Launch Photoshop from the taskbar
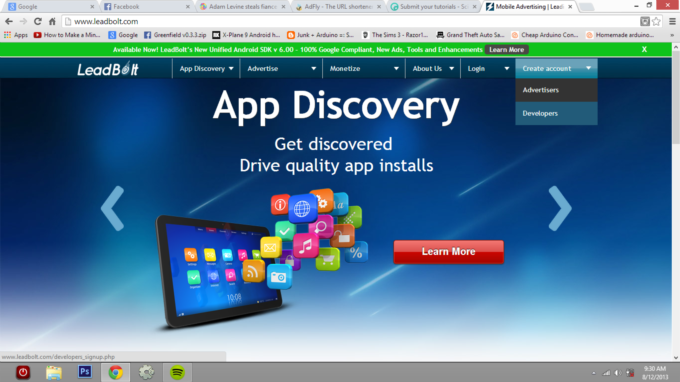 (x=85, y=372)
